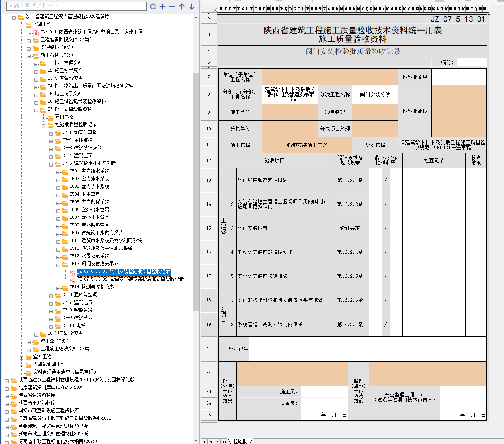Viewport: 504px width, 444px height.
Task: Select JZ-C7-5-13-02 管道支吊架安装检验批质量验收记录
Action: pyautogui.click(x=130, y=279)
